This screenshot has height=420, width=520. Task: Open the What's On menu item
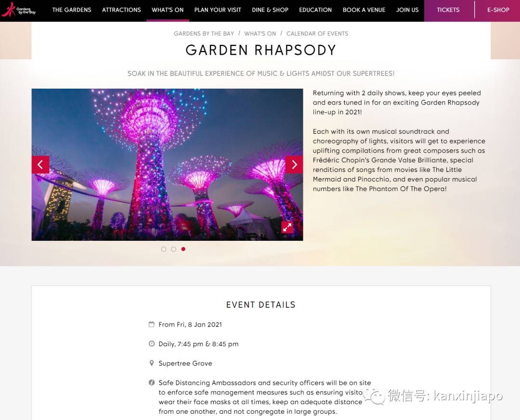[x=168, y=10]
